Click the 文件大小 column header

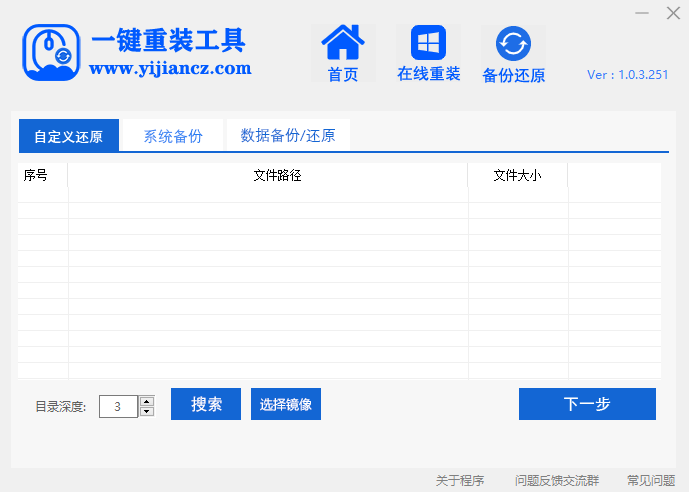coord(517,176)
